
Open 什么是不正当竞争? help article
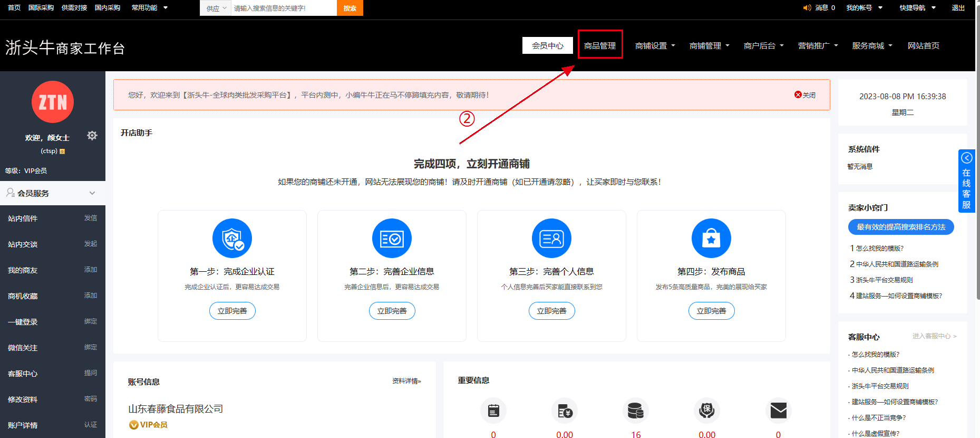click(x=878, y=418)
